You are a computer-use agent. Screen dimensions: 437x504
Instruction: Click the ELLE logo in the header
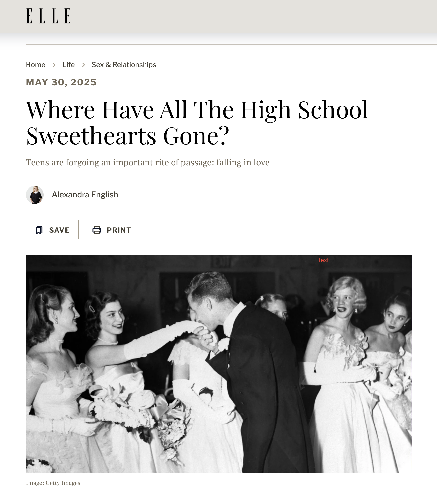48,16
